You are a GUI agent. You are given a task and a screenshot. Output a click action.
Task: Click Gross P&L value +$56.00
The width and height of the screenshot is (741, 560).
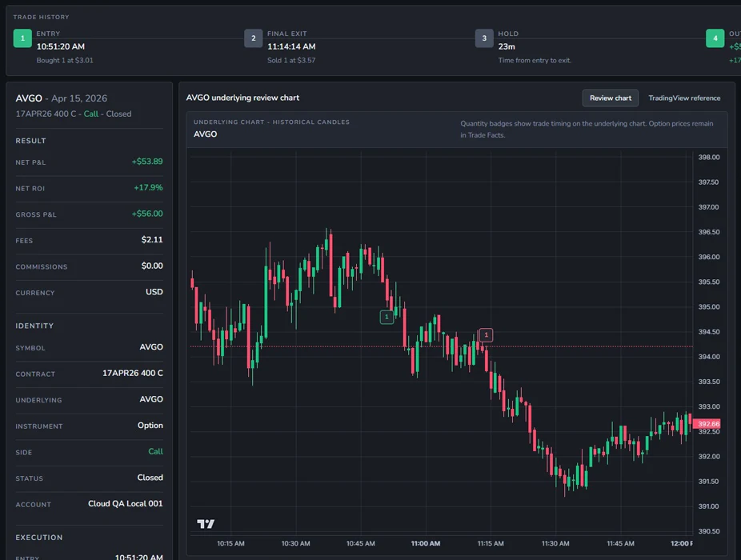147,214
